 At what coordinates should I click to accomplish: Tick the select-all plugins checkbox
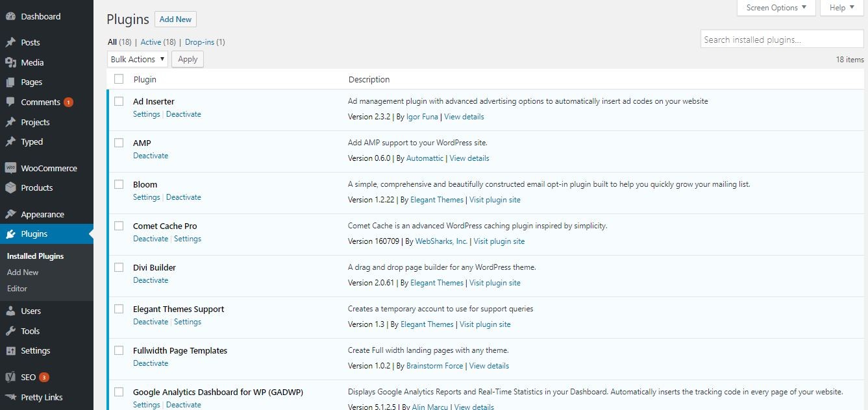click(x=119, y=79)
